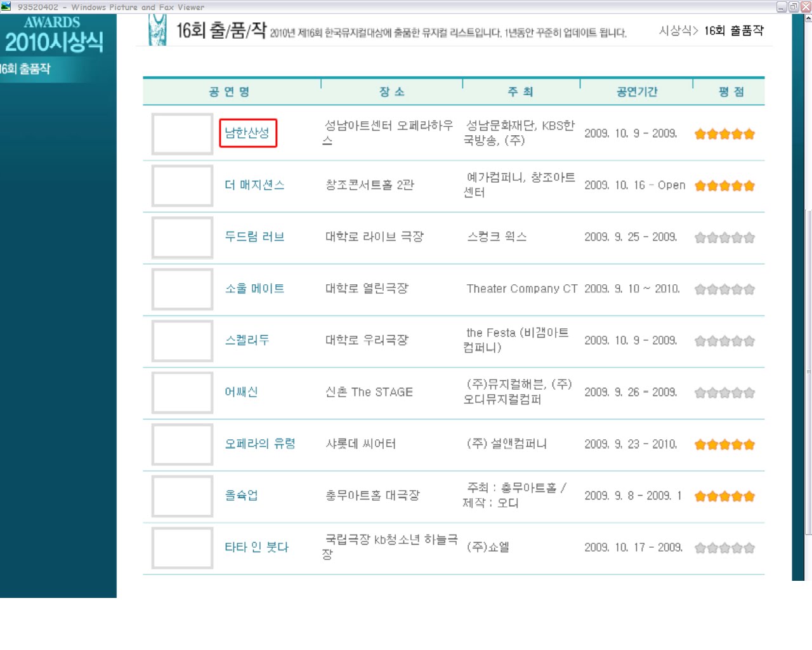Click venue text 대학로 라이브 극장

[374, 237]
